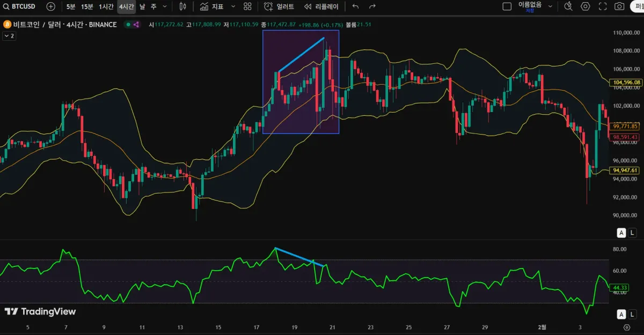Select the 1시간 timeframe
Image resolution: width=644 pixels, height=335 pixels.
coord(106,6)
